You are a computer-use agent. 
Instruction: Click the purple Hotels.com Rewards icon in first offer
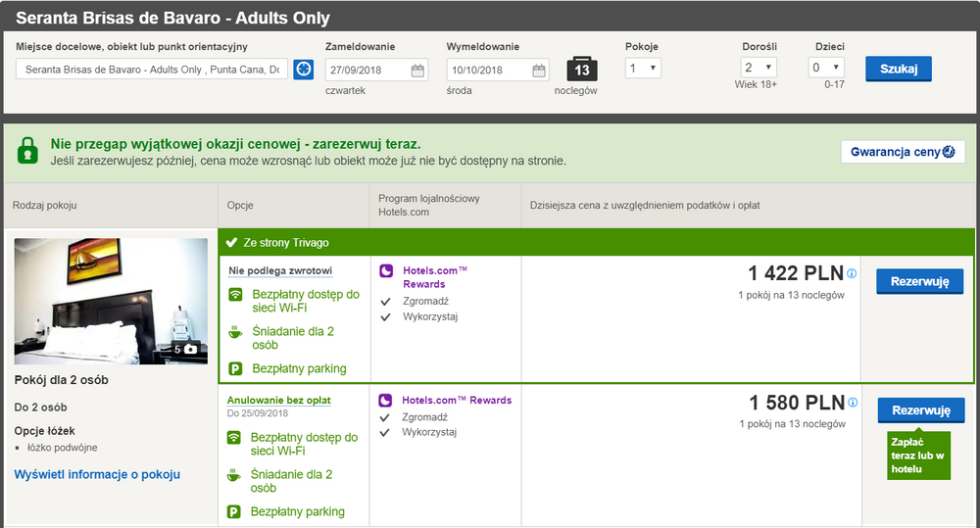tap(386, 270)
